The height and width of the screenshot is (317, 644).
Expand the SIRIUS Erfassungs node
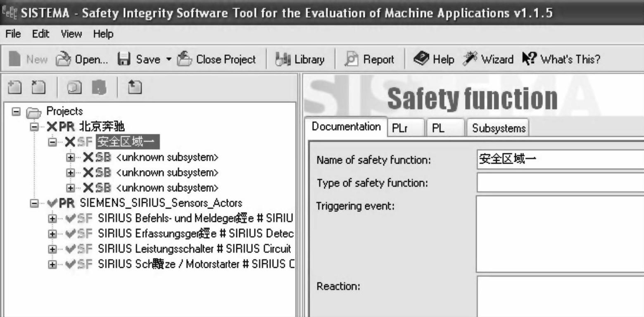coord(52,234)
